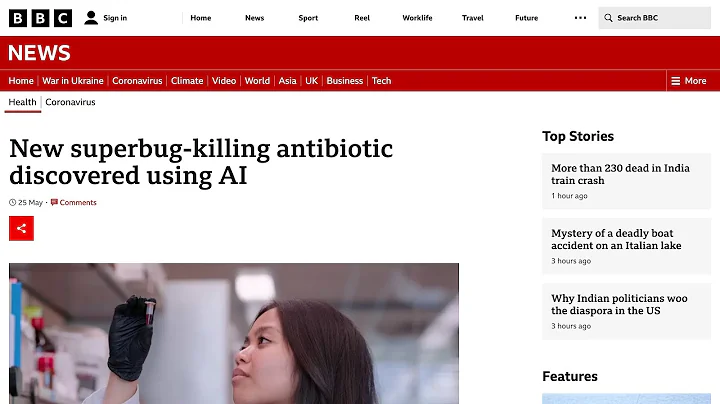The width and height of the screenshot is (720, 404).
Task: Select the UK section
Action: [311, 81]
